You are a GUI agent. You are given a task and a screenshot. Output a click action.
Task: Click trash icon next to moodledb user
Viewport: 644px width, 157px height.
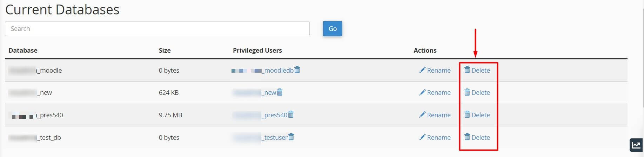(x=297, y=70)
